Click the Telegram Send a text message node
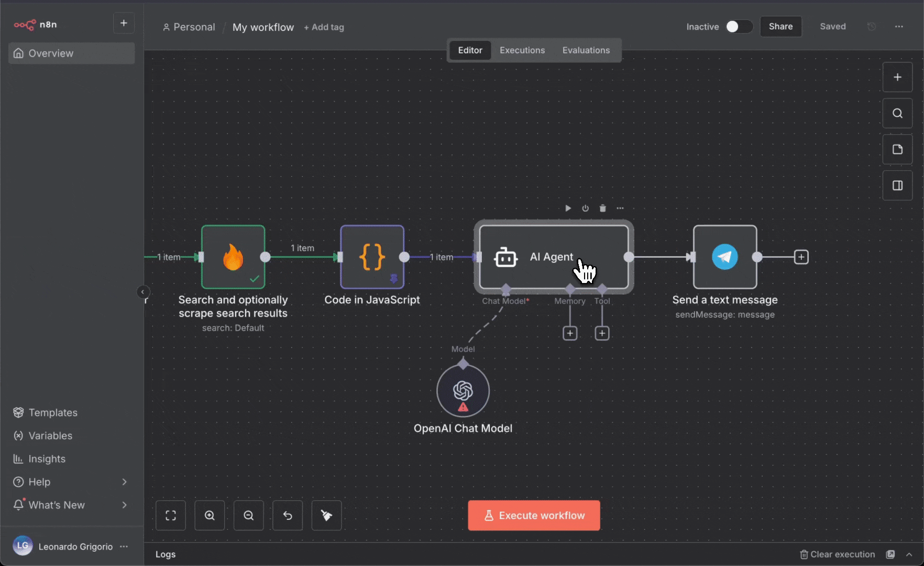Screen dimensions: 924x566 point(724,257)
